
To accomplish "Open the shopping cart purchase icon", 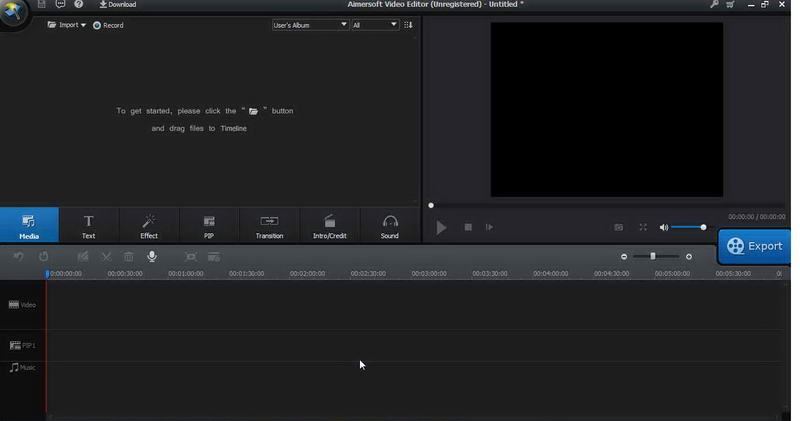I will tap(730, 4).
